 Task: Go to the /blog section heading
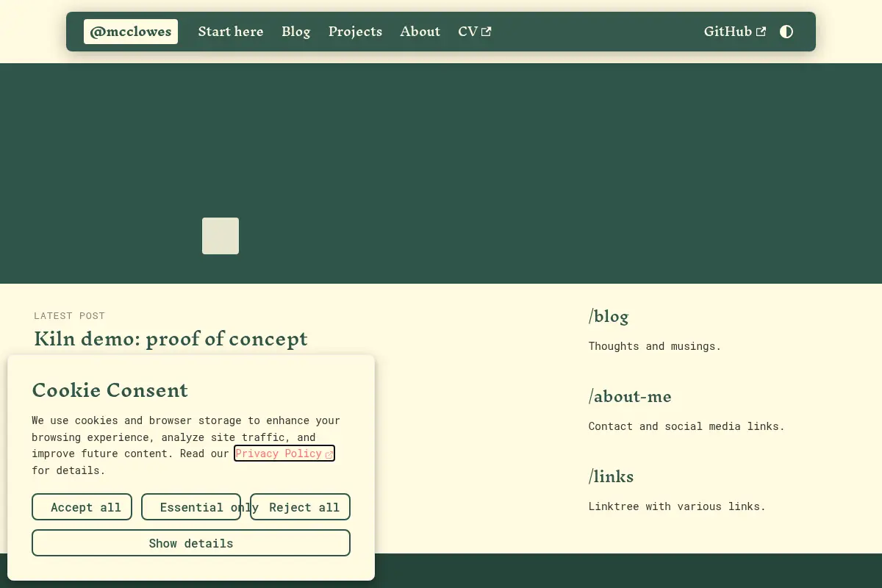609,316
